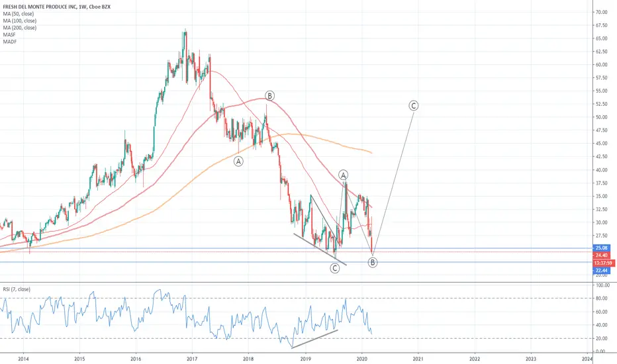This screenshot has height=364, width=617.
Task: Click the 50.00 price axis label
Action: 601,117
